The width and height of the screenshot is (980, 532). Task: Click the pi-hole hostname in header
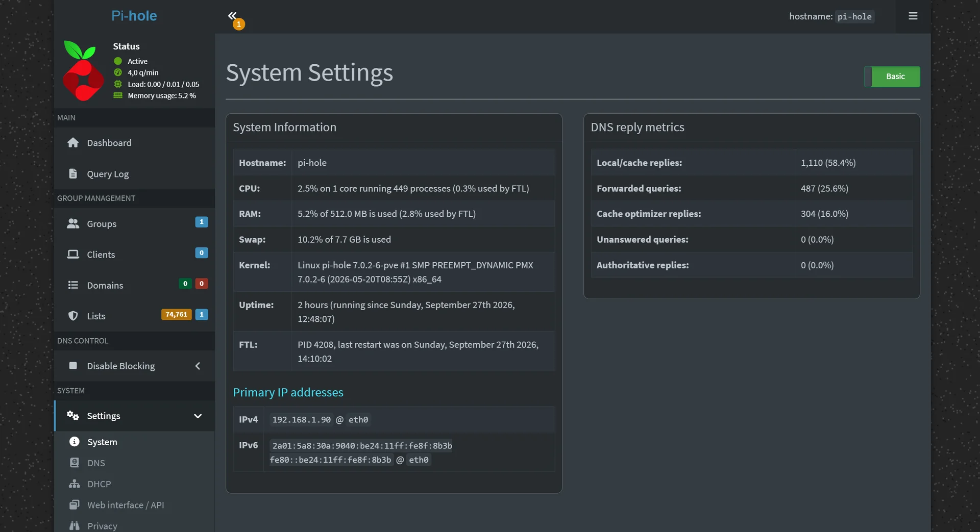[x=854, y=16]
